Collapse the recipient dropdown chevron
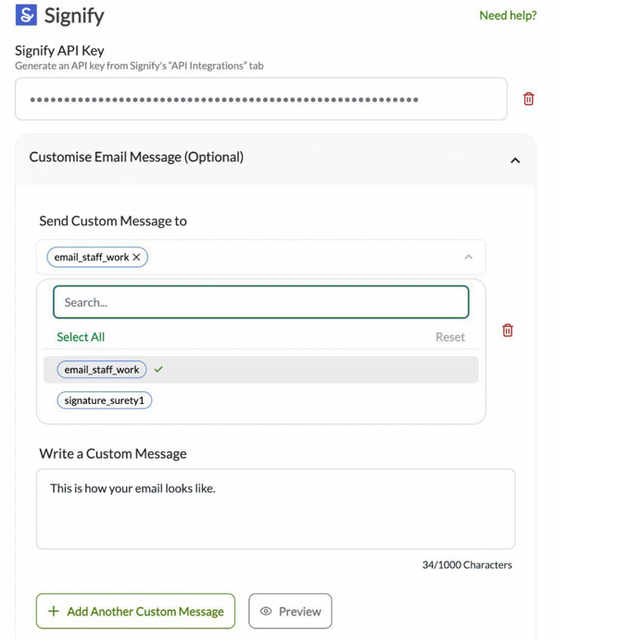Screen dimensions: 644x644 click(468, 258)
